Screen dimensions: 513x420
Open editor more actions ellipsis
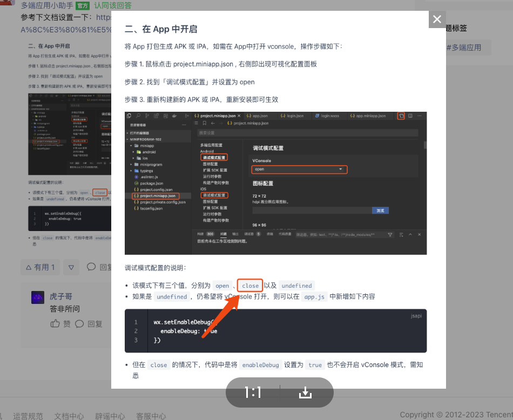pyautogui.click(x=419, y=116)
